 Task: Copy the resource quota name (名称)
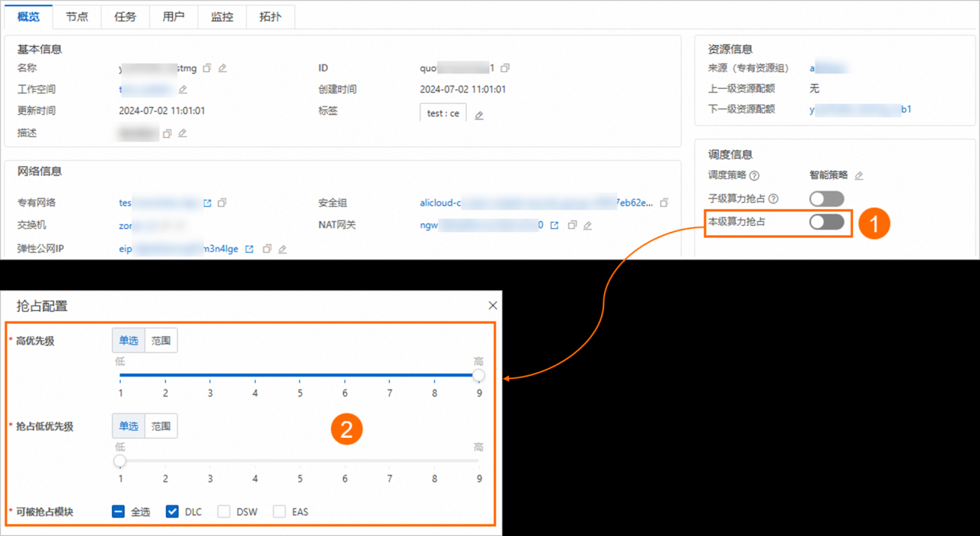pos(208,68)
